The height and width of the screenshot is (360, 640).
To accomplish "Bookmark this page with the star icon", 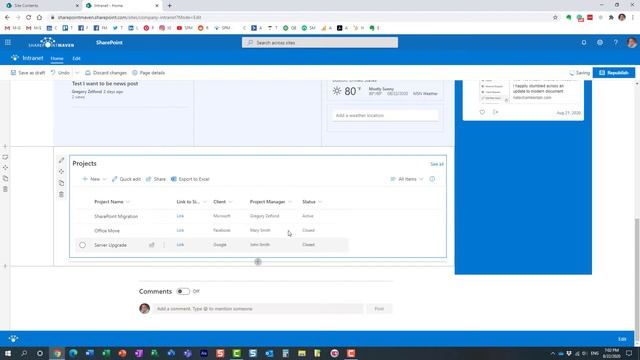I will [x=555, y=18].
